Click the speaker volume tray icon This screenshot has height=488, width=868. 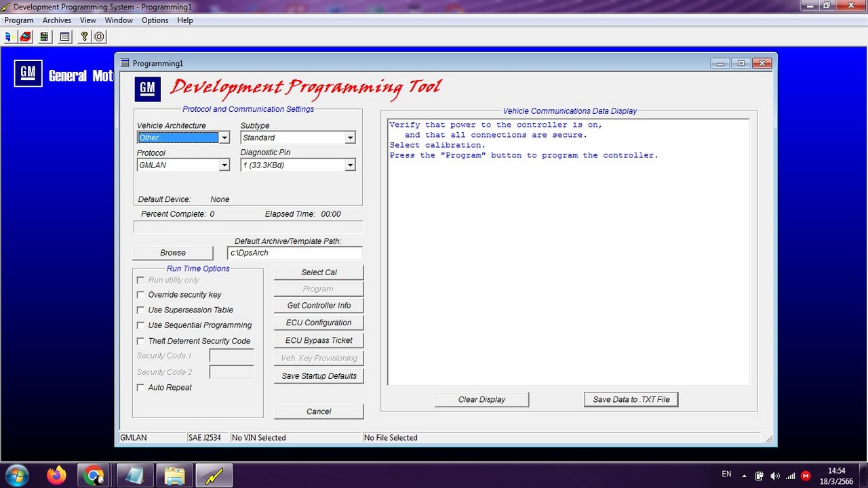coord(775,476)
